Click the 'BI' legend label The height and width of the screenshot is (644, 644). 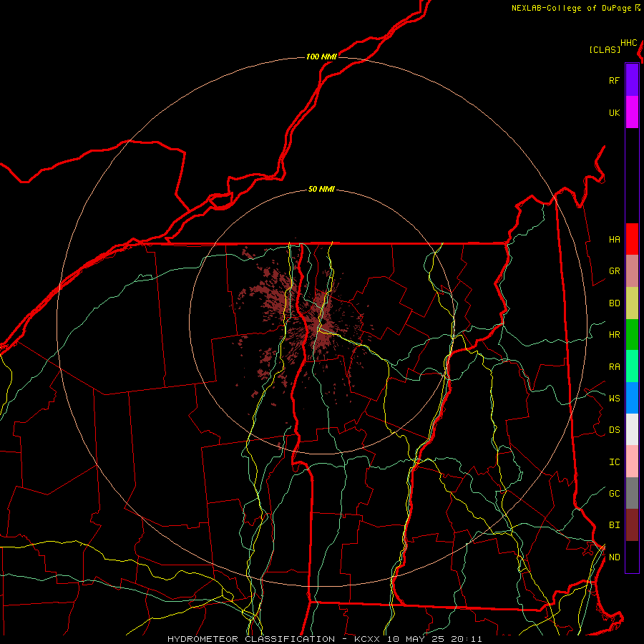click(614, 525)
